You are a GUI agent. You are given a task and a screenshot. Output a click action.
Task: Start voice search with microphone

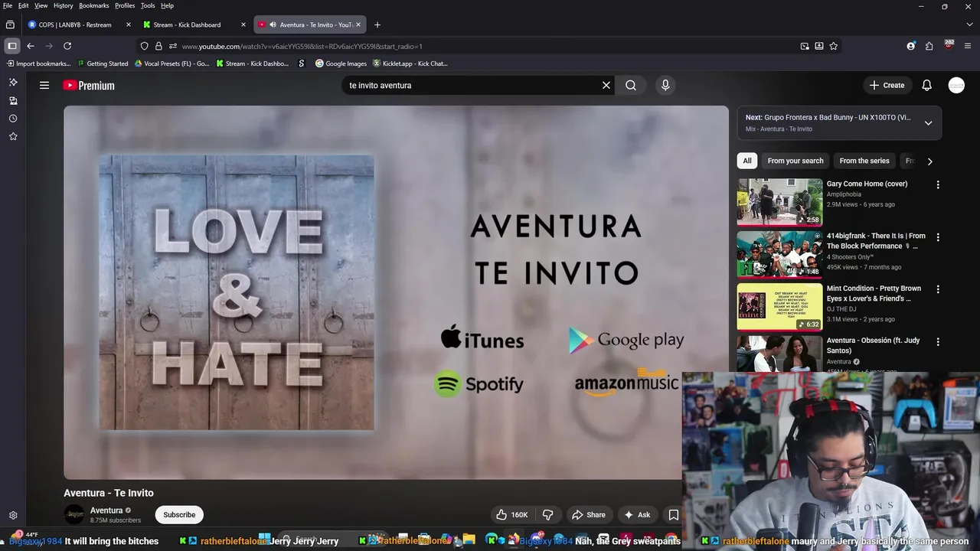pyautogui.click(x=665, y=85)
